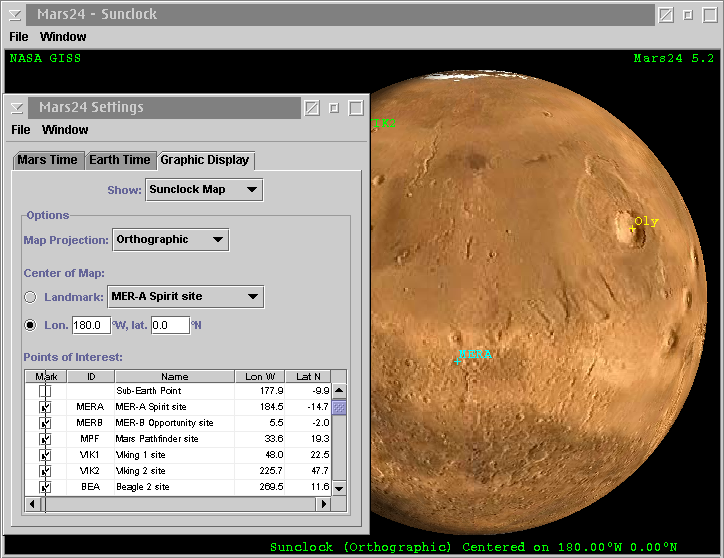724x558 pixels.
Task: Uncheck the Beagle 2 site mark
Action: coord(45,487)
